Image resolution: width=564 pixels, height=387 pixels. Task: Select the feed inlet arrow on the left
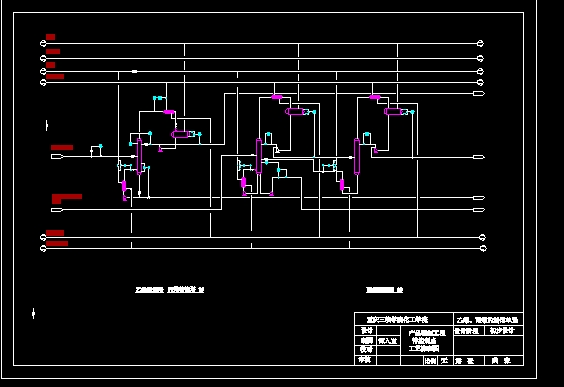pos(57,156)
